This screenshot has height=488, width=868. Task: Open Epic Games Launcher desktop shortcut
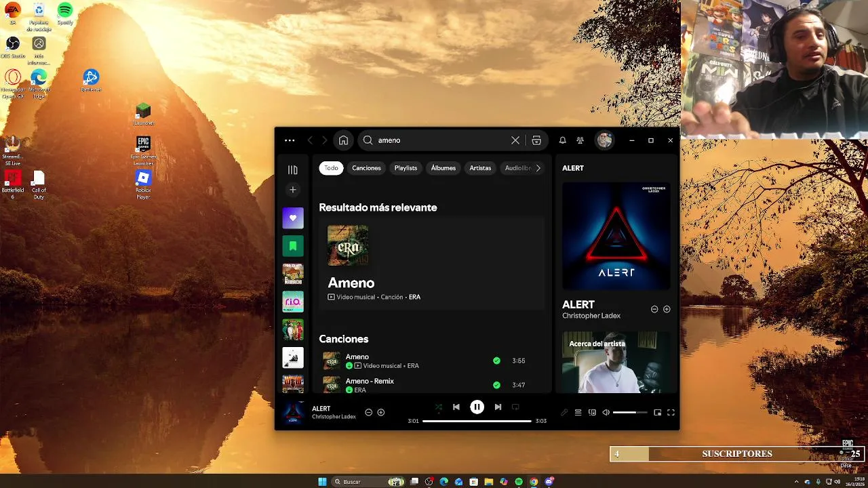pos(143,150)
